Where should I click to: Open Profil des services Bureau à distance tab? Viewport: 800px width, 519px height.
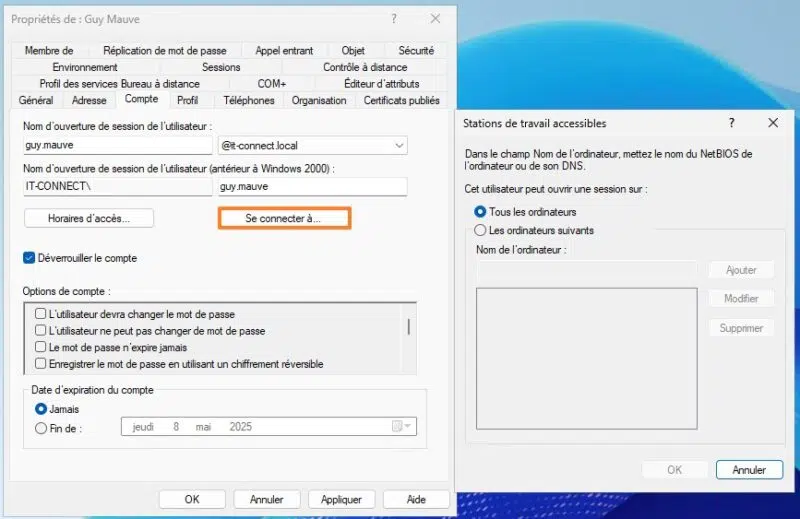click(119, 83)
